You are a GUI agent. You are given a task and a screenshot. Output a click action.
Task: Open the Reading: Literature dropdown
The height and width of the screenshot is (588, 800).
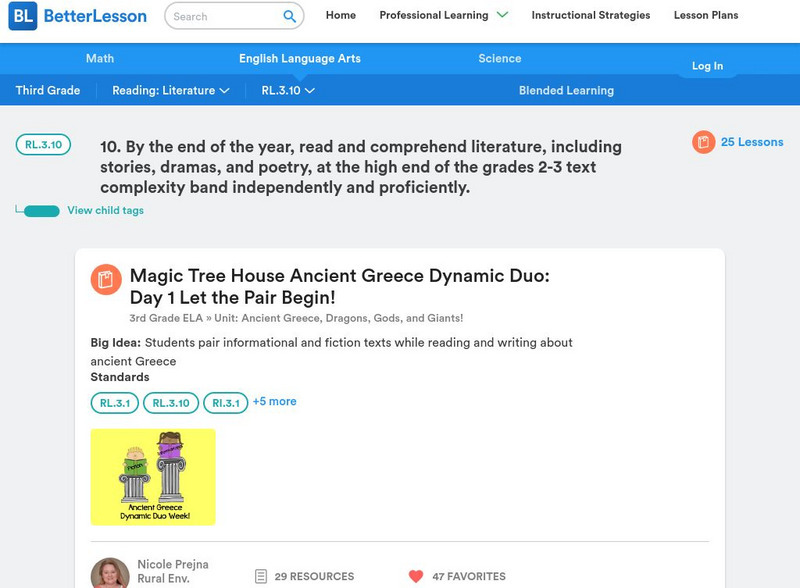tap(171, 90)
